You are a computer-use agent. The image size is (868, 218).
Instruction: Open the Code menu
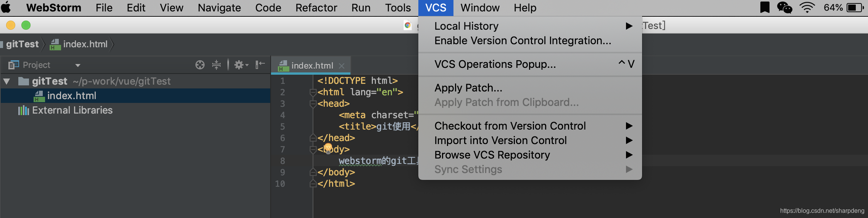(x=268, y=8)
